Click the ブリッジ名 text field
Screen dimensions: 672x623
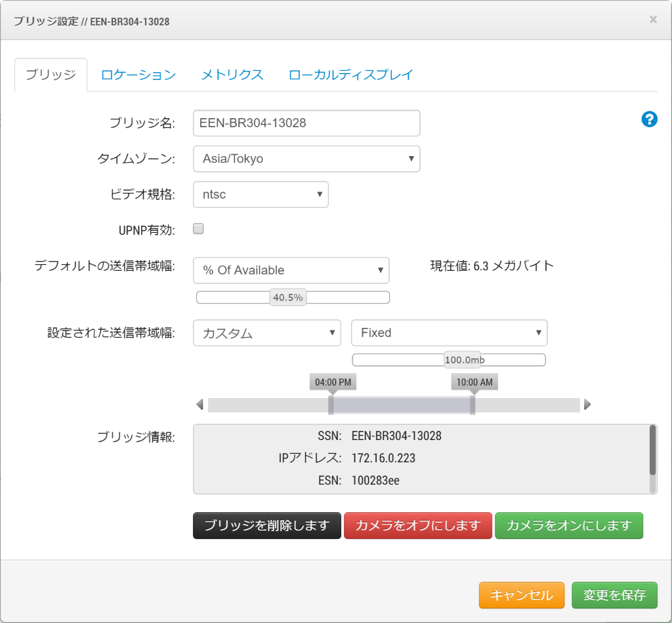pyautogui.click(x=306, y=123)
